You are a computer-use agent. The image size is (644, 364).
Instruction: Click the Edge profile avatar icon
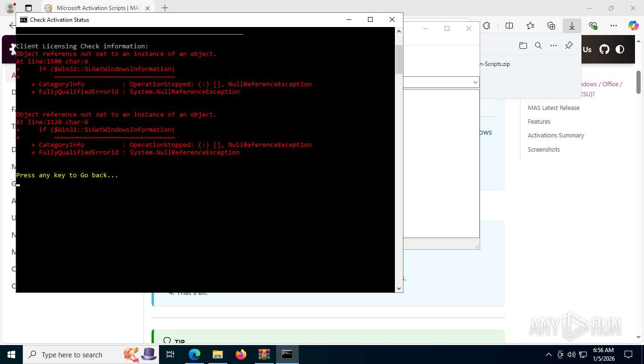[10, 8]
